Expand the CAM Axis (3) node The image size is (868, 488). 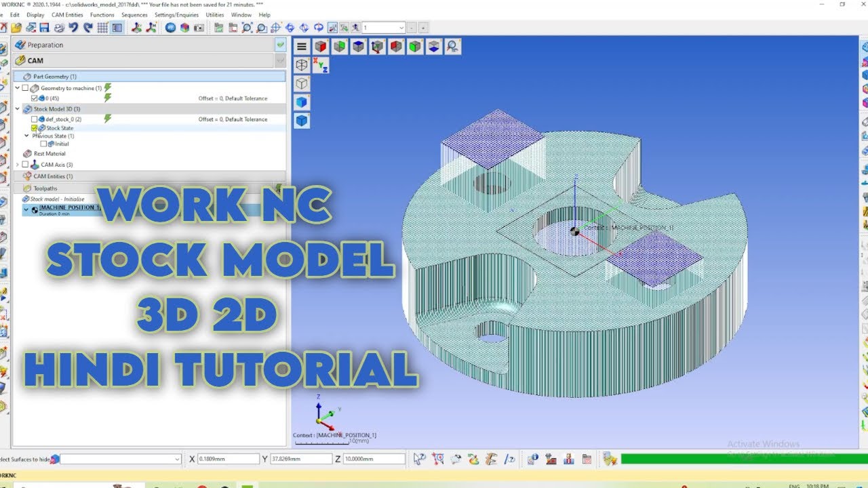(x=18, y=164)
